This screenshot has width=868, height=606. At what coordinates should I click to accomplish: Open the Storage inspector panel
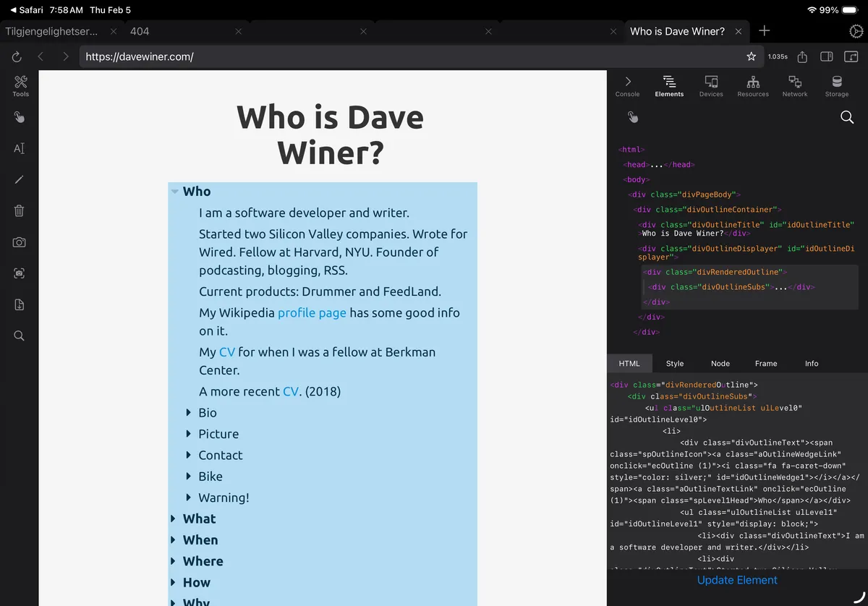pos(837,85)
